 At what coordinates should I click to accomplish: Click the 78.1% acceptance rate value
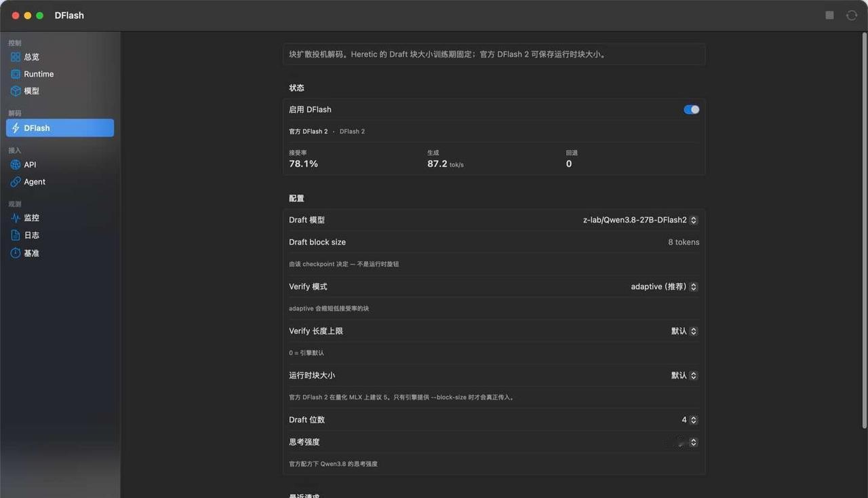(303, 164)
